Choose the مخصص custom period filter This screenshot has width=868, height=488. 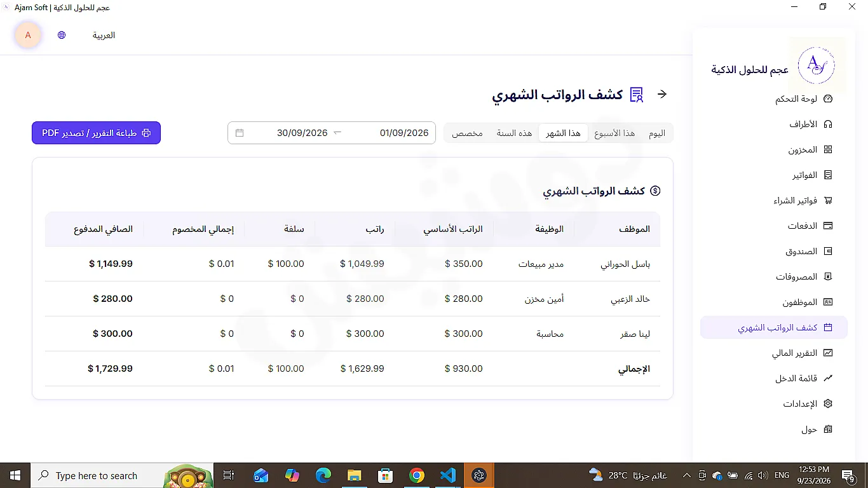pyautogui.click(x=467, y=133)
